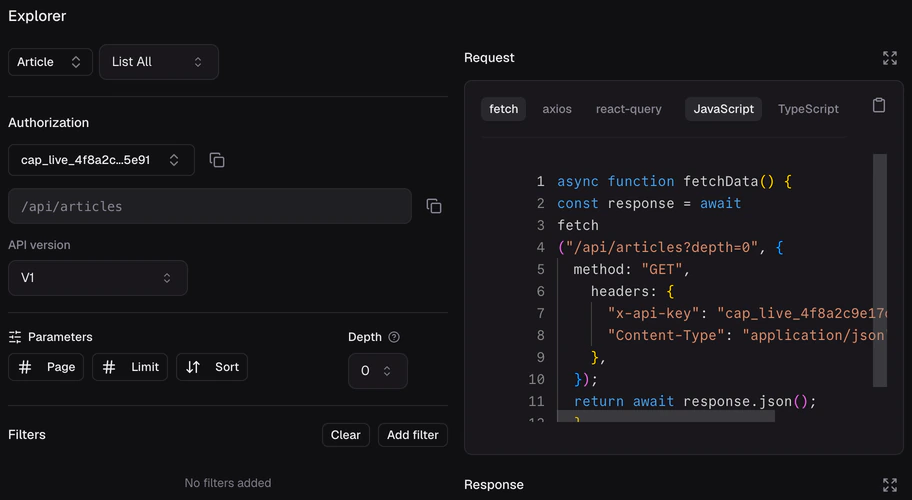This screenshot has height=500, width=912.
Task: Switch to the react-query tab
Action: tap(628, 109)
